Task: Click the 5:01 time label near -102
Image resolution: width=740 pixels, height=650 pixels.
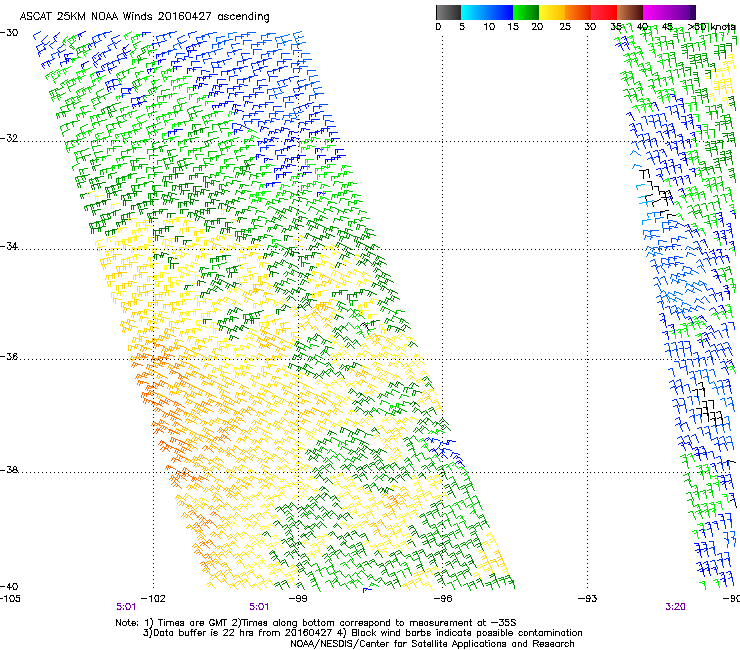Action: click(126, 607)
